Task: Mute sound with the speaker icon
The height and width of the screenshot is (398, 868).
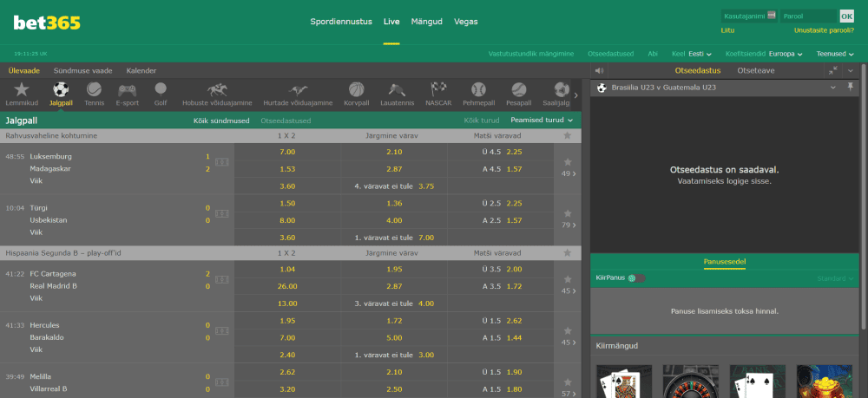Action: (x=598, y=71)
